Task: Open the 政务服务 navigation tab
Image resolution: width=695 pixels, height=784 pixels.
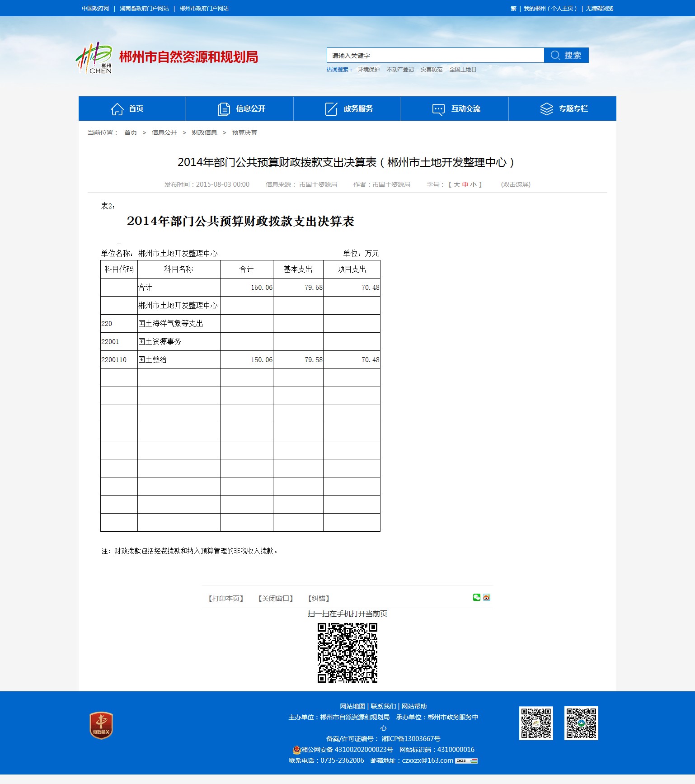Action: tap(347, 109)
